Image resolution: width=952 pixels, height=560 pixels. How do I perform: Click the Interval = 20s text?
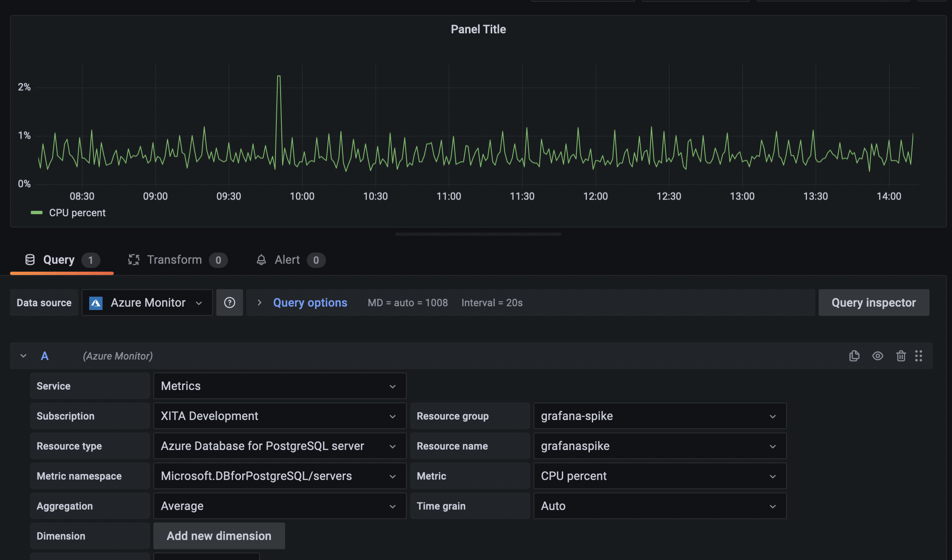[x=492, y=302]
